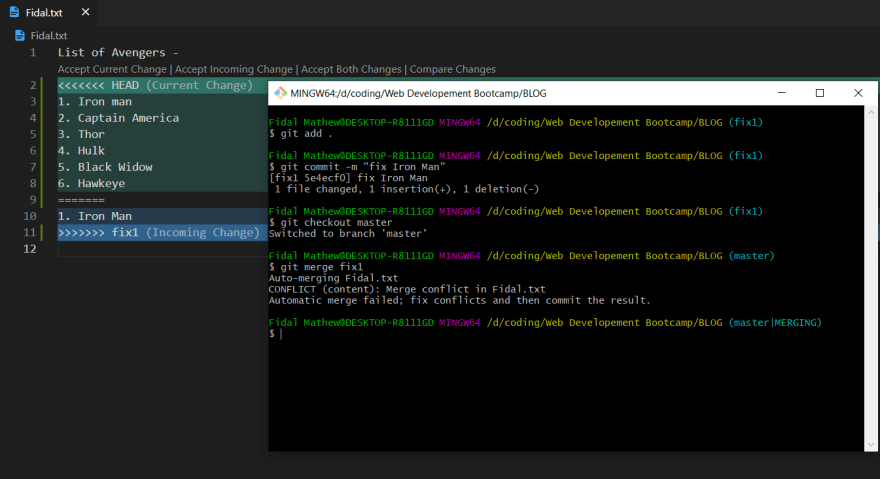Click 'Auto-merging Fidal.txt' terminal output

[x=333, y=278]
